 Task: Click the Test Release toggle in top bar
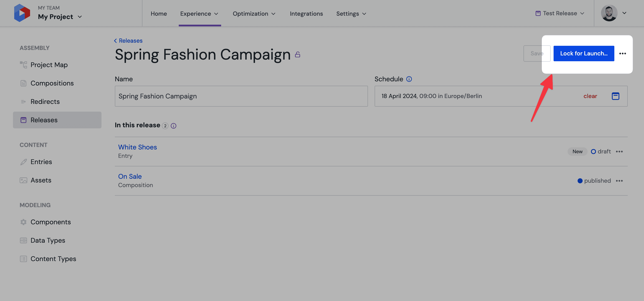pyautogui.click(x=559, y=13)
